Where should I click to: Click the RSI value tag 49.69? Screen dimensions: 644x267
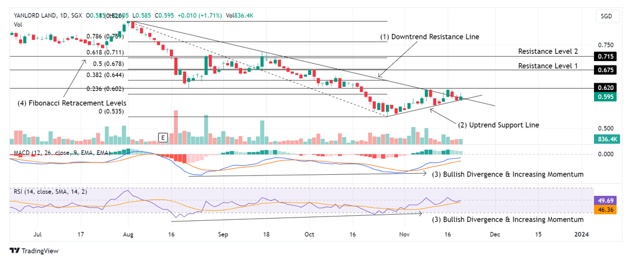tap(605, 201)
